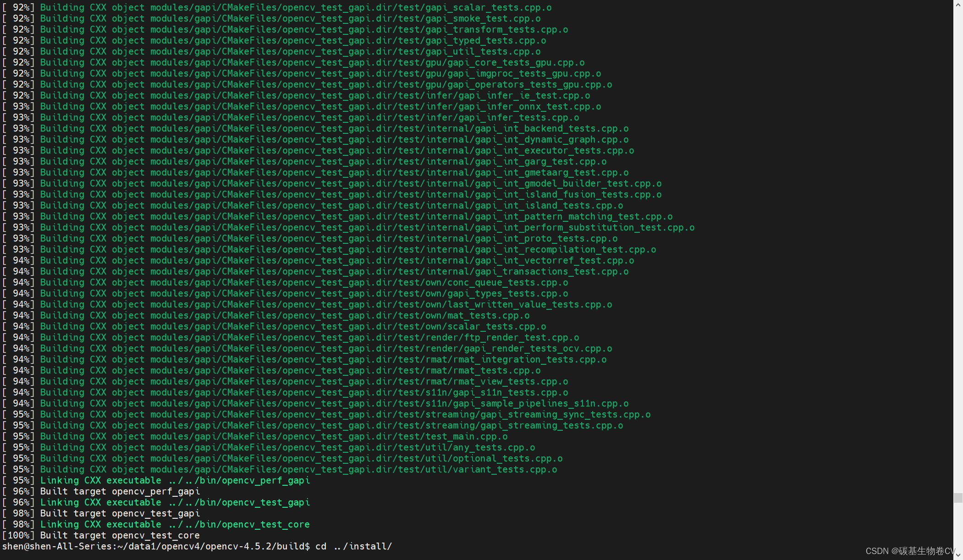Click the gapi_smoke_test.cpp.o build line

[271, 19]
